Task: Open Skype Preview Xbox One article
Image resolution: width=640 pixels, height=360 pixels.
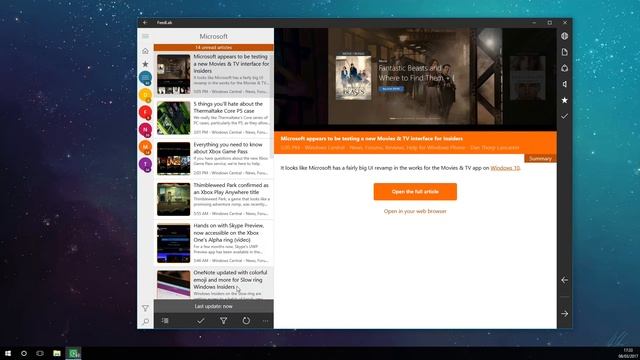Action: pos(213,243)
